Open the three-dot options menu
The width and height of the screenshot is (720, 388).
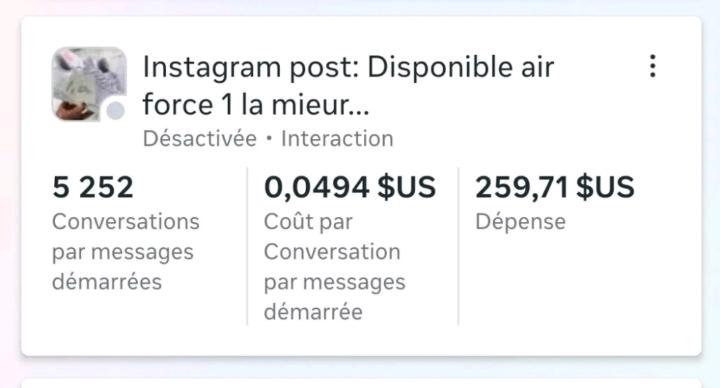[x=652, y=66]
